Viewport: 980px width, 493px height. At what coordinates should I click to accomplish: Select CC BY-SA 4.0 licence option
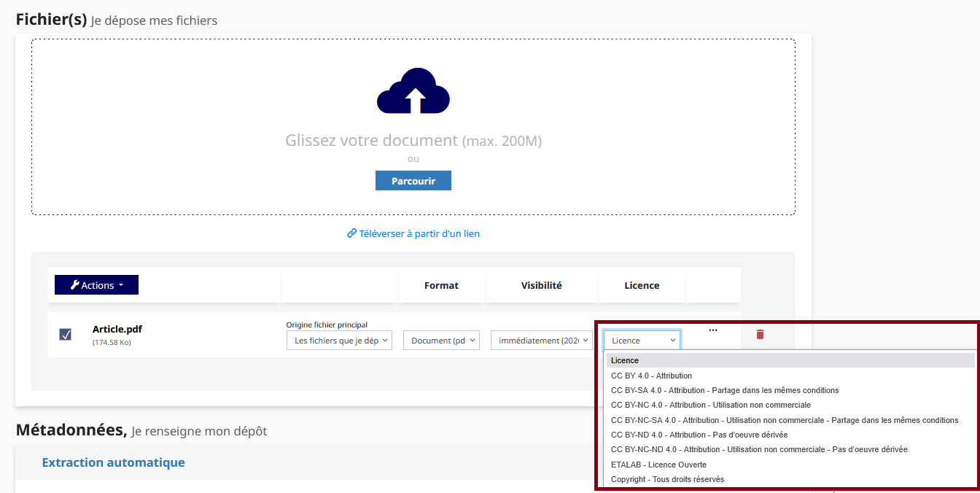coord(724,390)
